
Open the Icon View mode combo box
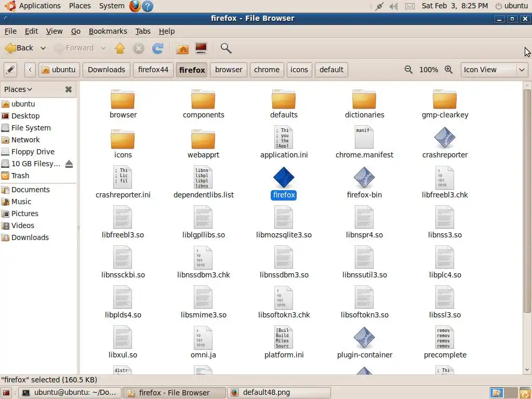tap(494, 70)
